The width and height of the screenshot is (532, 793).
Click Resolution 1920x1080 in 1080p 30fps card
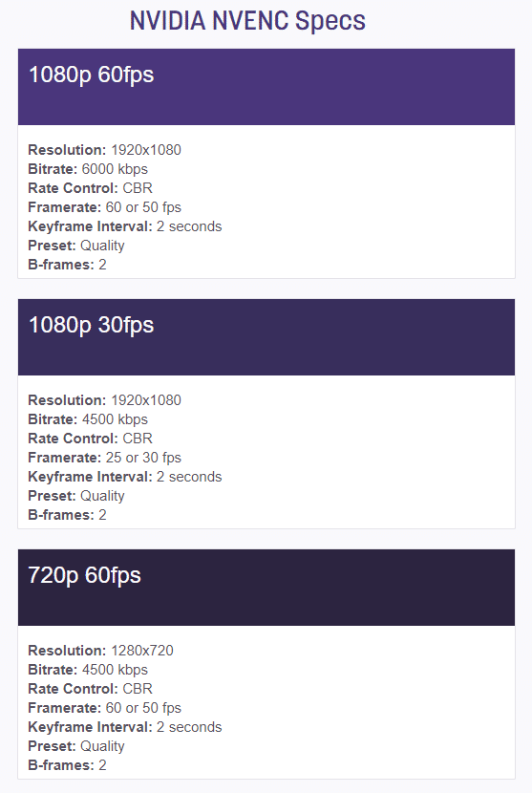point(105,400)
